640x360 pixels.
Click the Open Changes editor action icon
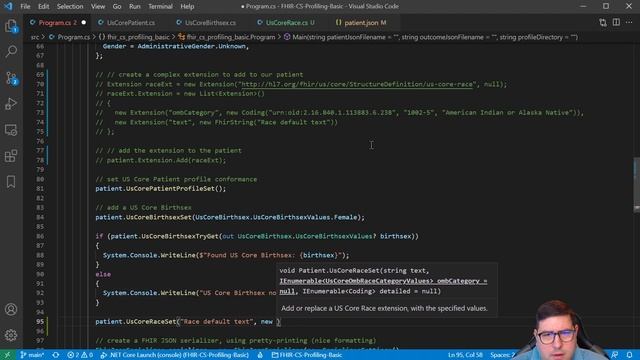click(x=602, y=22)
